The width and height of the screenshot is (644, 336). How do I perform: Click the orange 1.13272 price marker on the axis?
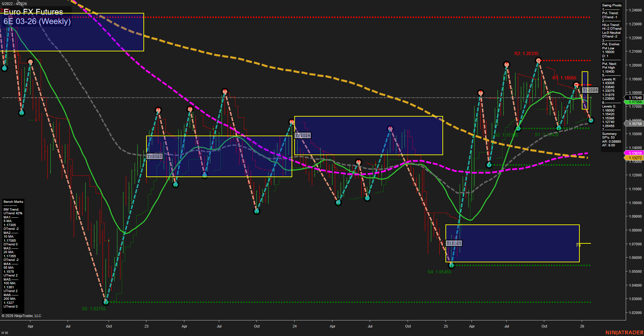point(634,158)
